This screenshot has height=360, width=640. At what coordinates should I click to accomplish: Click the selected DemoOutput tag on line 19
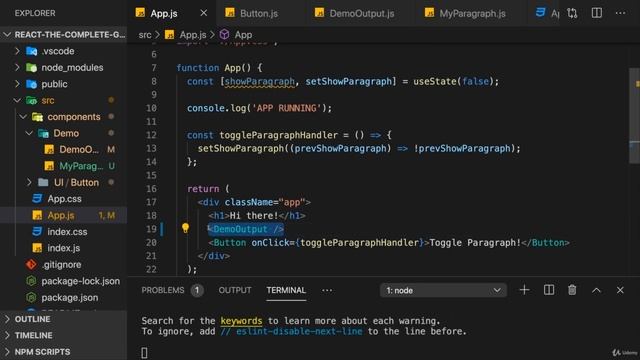(246, 229)
